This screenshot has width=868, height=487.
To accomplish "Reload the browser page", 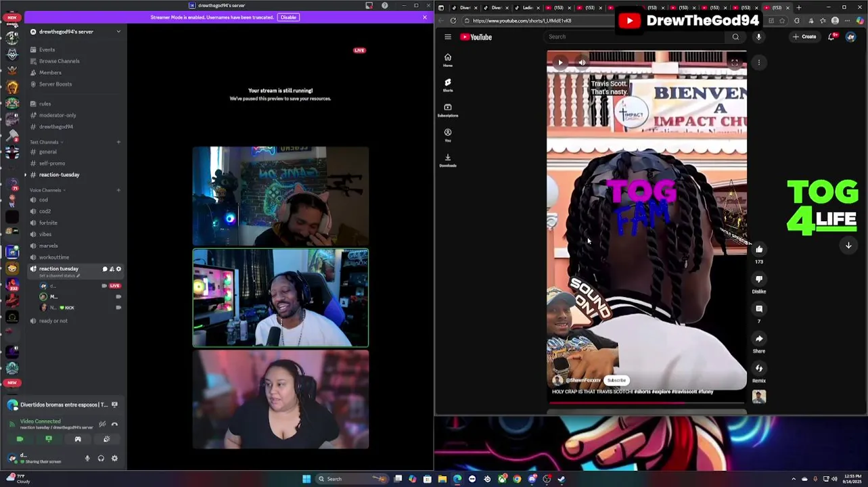I will tap(453, 21).
